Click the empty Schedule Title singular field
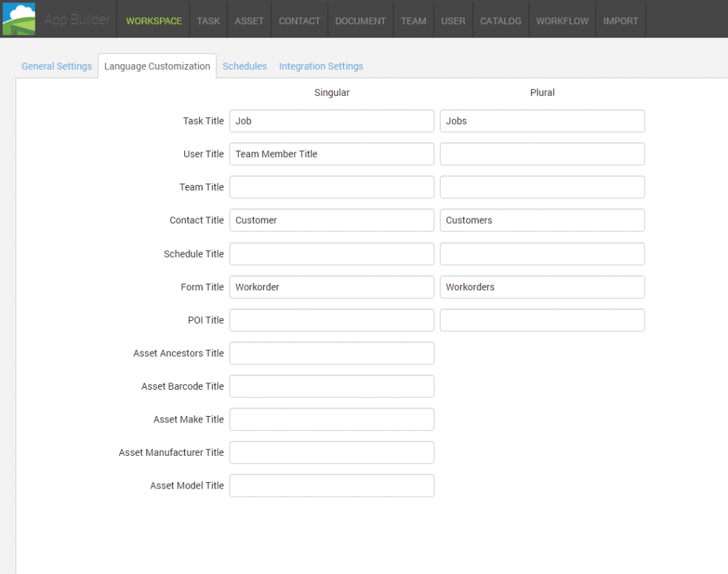 331,253
